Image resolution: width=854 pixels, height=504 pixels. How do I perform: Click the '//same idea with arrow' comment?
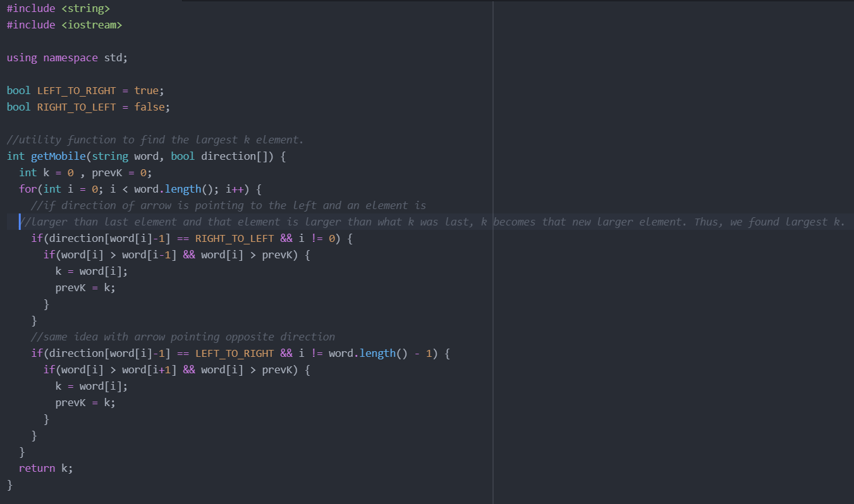183,337
